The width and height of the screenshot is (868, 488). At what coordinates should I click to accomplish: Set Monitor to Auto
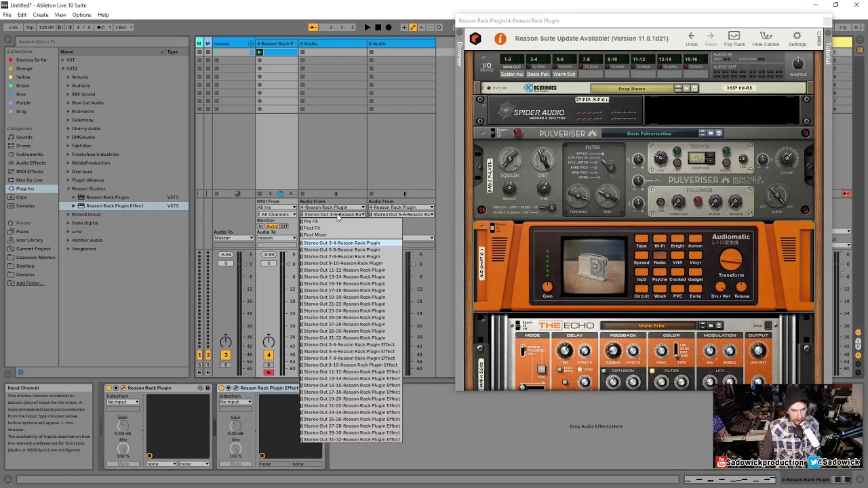pyautogui.click(x=273, y=226)
